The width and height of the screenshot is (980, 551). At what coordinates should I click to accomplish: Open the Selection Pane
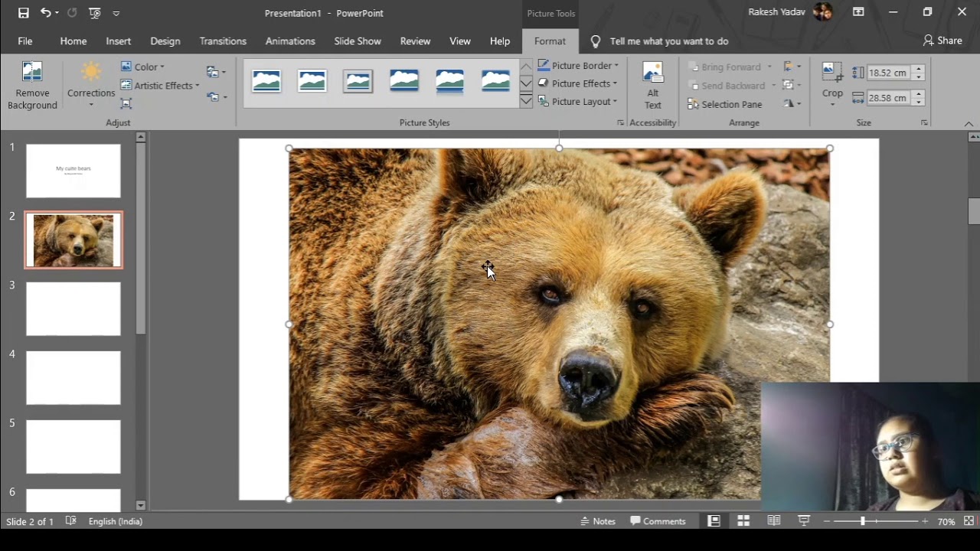coord(724,104)
